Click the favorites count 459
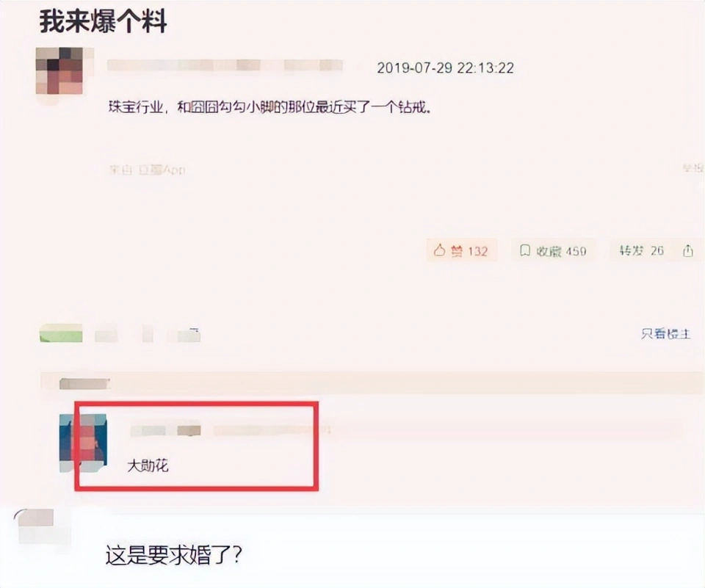 [576, 251]
